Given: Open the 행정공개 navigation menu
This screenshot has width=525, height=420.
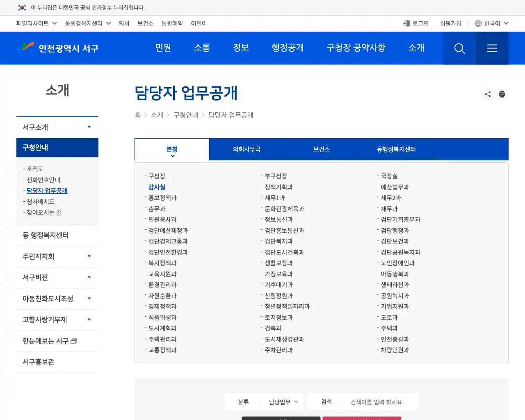Looking at the screenshot, I should click(288, 48).
